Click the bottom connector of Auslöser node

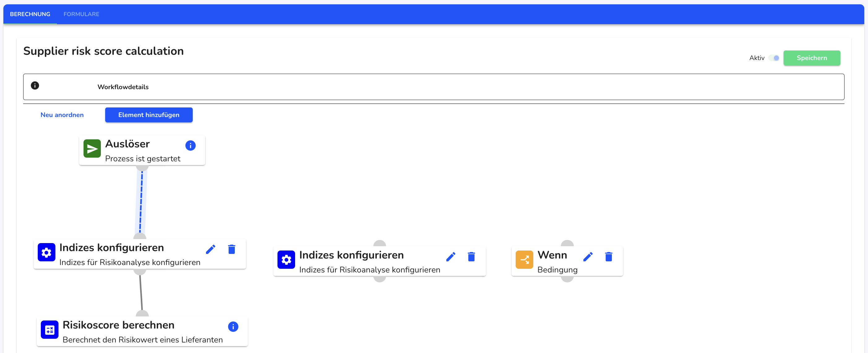click(x=142, y=168)
